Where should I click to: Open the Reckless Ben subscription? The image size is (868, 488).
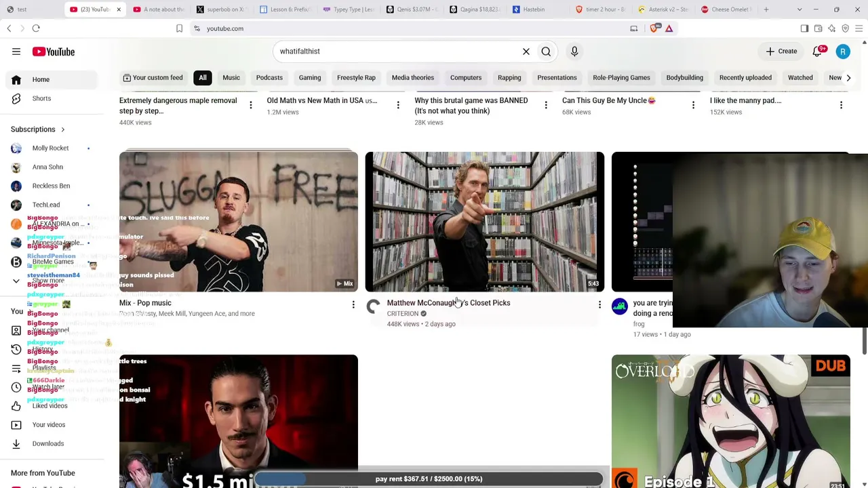click(52, 186)
